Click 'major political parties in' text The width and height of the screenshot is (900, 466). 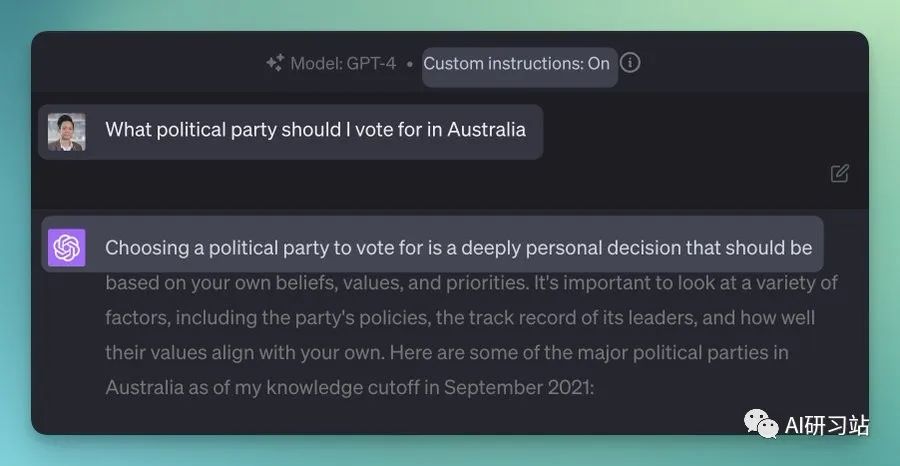683,352
